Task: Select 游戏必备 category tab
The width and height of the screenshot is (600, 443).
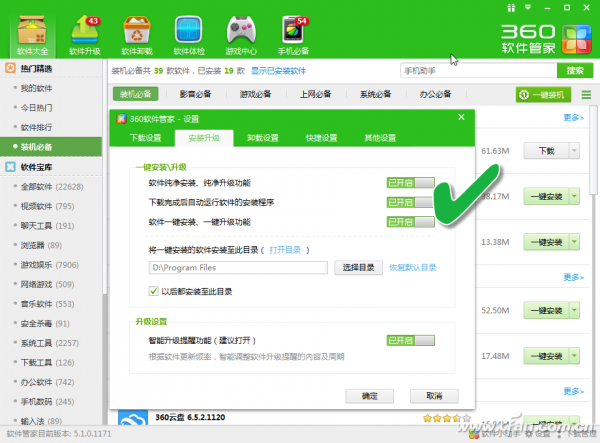Action: coord(255,94)
